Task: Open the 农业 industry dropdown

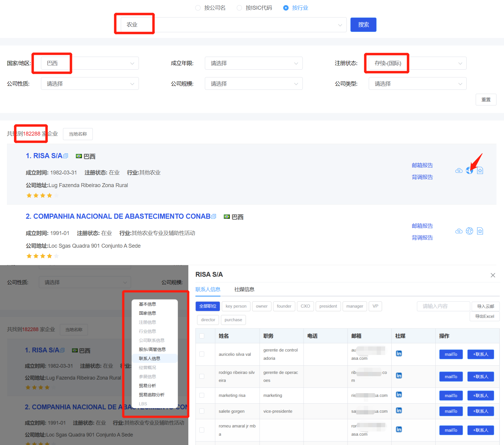Action: tap(233, 25)
